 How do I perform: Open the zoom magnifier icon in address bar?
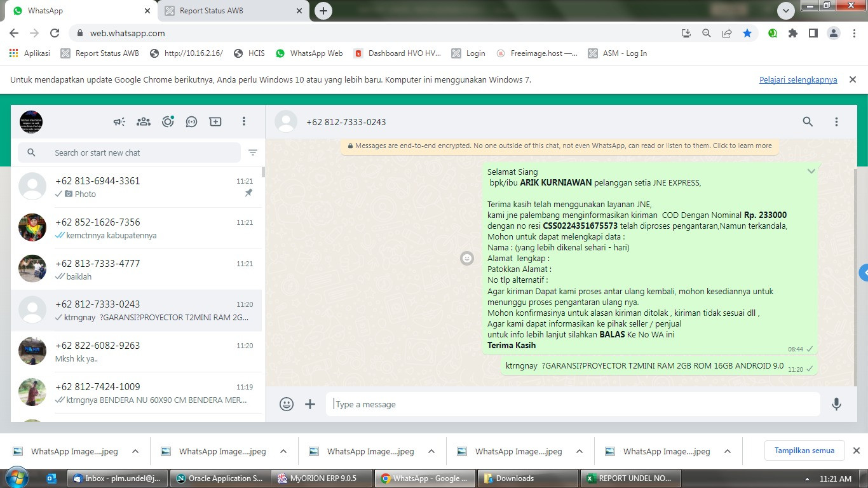[707, 33]
